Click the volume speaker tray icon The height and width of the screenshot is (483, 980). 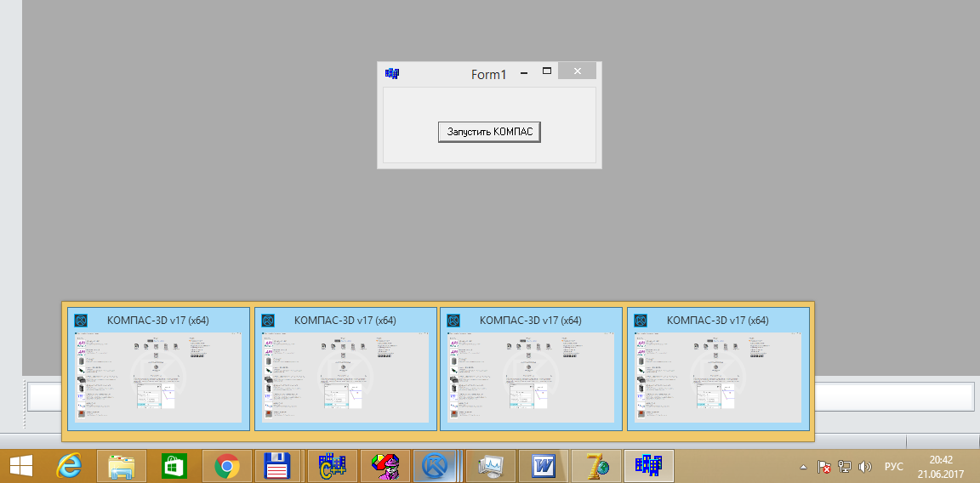(865, 467)
